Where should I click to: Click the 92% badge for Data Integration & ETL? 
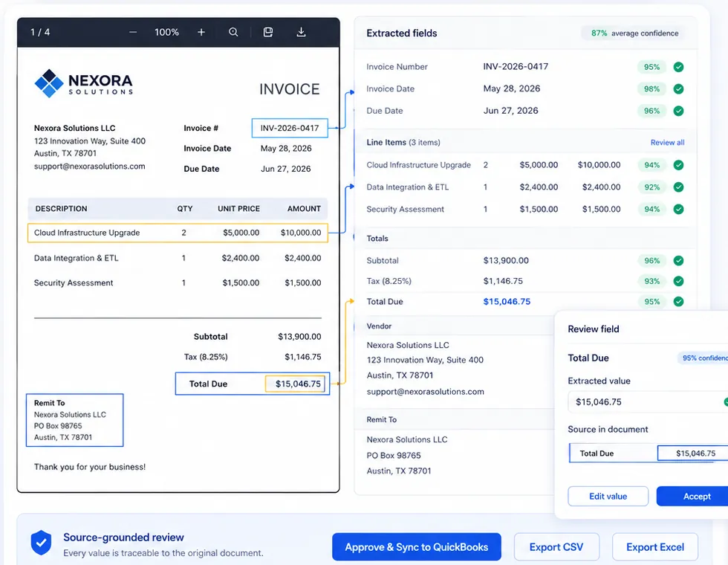point(651,187)
